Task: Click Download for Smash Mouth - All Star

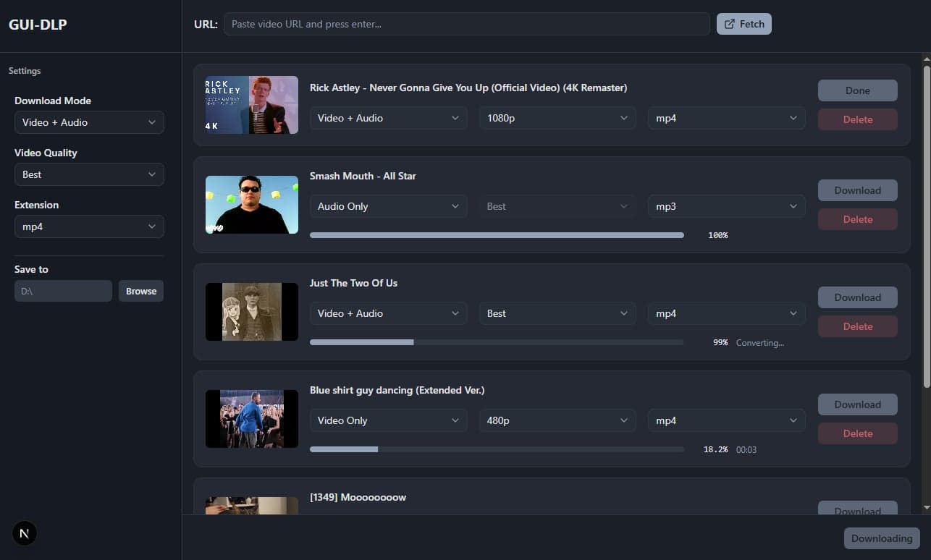Action: (858, 190)
